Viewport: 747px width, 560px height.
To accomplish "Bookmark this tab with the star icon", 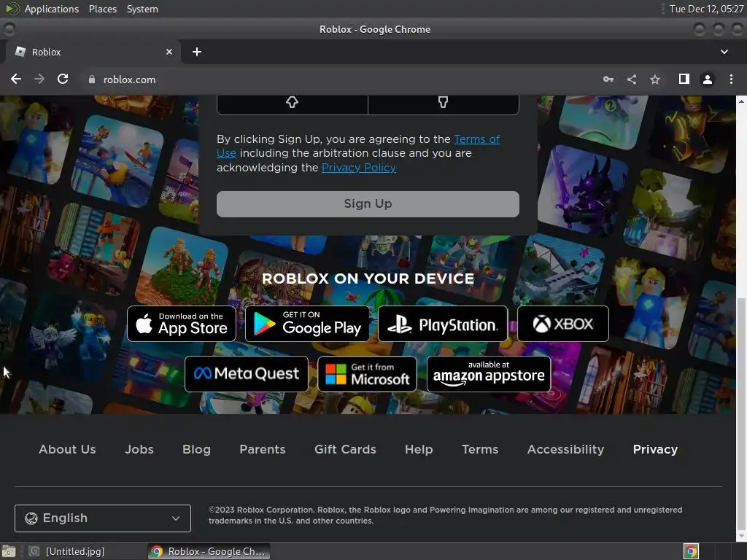I will point(655,79).
